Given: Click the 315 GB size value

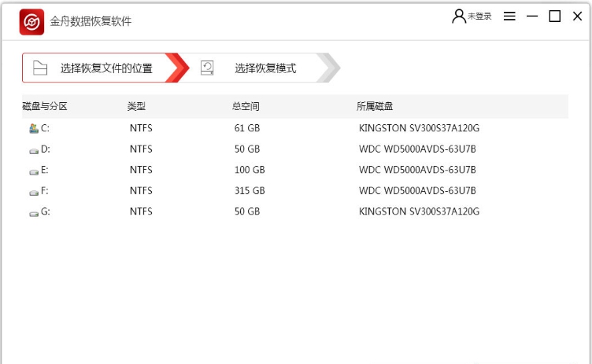Looking at the screenshot, I should [250, 190].
